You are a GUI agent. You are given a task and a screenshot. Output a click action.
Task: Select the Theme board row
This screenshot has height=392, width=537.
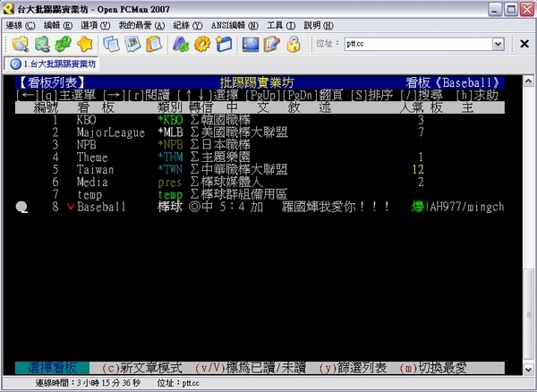tap(260, 158)
